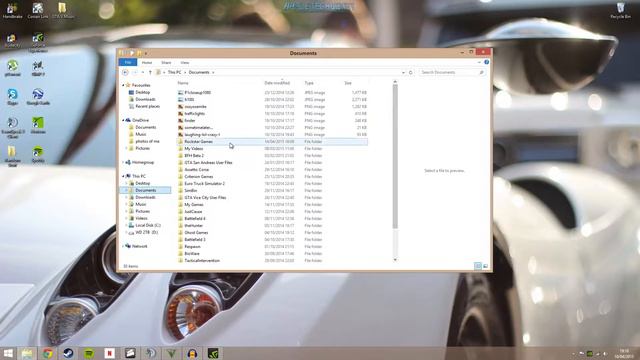640x360 pixels.
Task: Expand Homegroup tree node
Action: coord(123,162)
